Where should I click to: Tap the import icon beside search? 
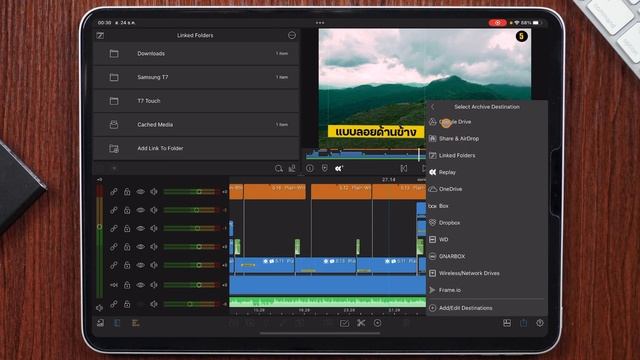point(292,168)
